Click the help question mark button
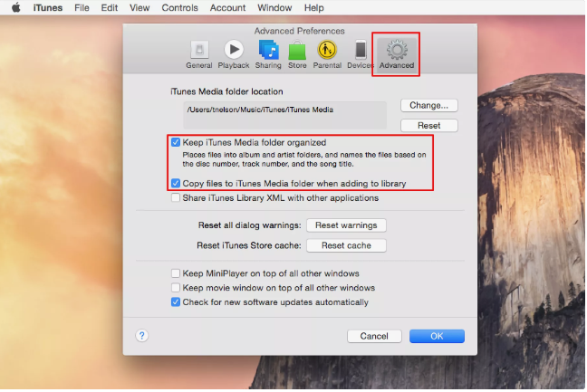 [x=142, y=336]
